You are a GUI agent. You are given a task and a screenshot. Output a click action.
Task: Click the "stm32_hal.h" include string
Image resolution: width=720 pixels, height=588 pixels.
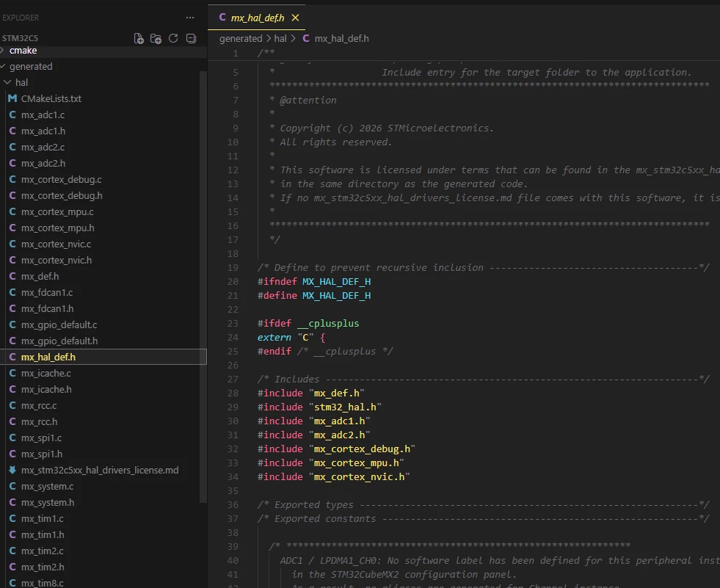tap(345, 407)
